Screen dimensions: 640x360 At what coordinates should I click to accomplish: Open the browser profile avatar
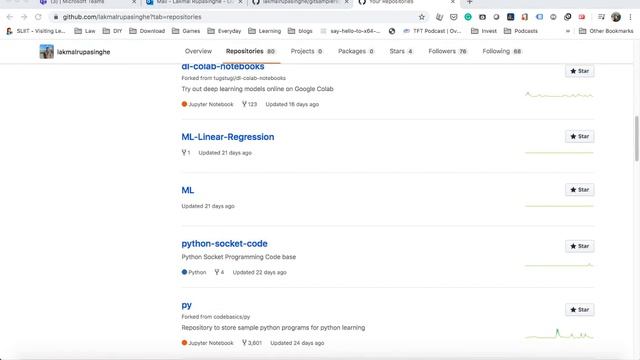616,17
